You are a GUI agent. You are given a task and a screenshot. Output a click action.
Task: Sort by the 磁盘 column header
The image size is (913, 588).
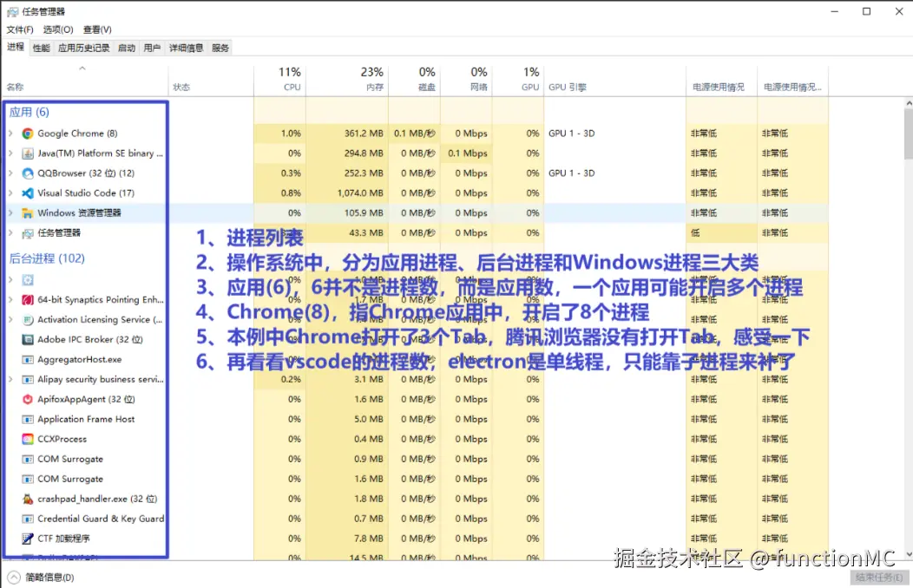[414, 80]
